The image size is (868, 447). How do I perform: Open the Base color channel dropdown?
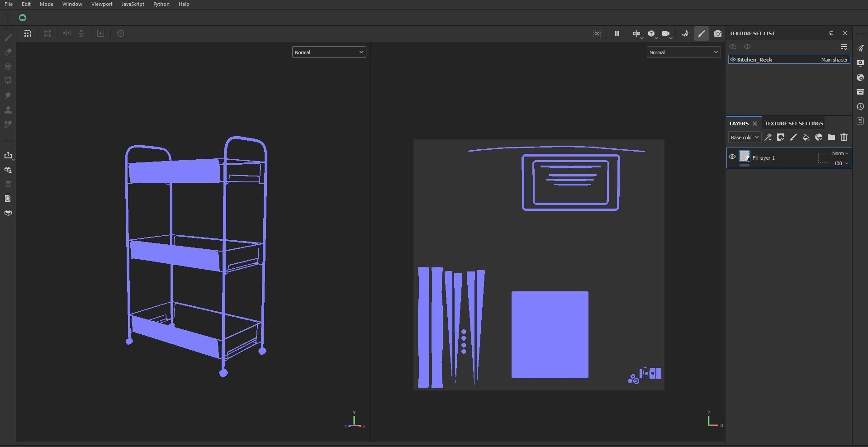pos(745,138)
